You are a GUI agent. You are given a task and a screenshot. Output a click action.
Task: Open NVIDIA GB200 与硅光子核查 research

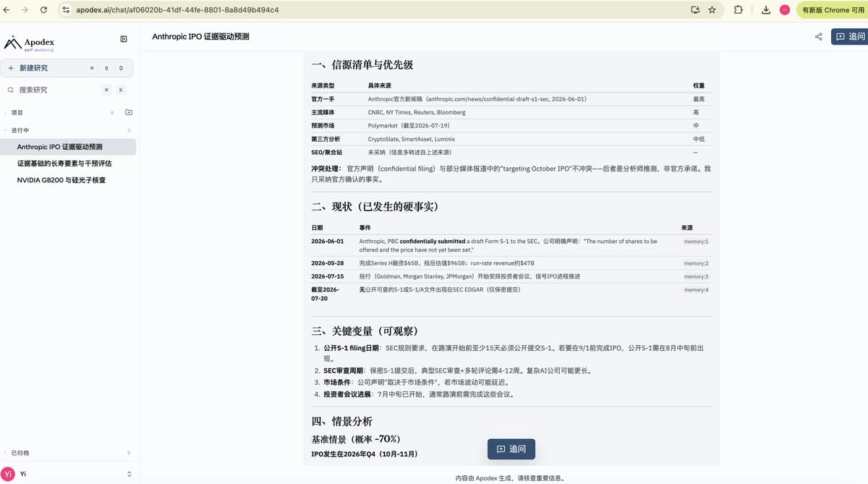(68, 180)
